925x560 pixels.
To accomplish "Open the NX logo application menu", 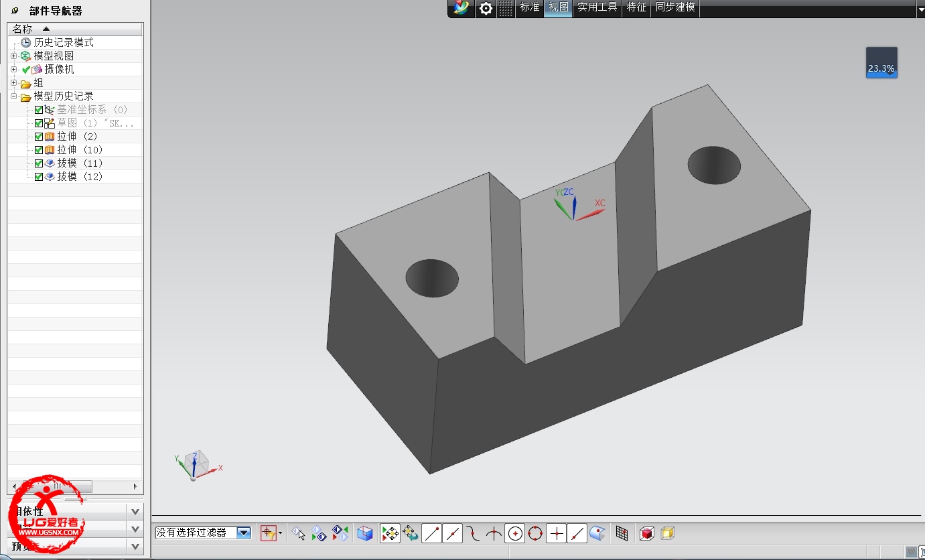I will (x=461, y=8).
